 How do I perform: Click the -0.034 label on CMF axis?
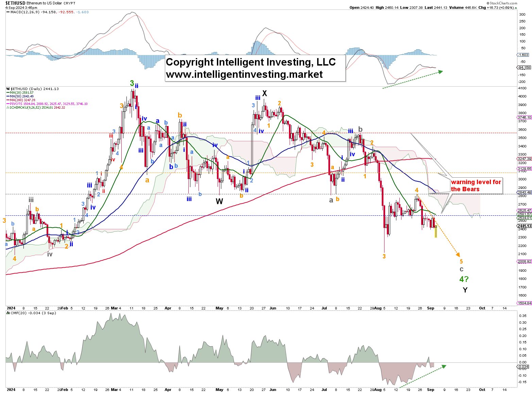point(523,367)
